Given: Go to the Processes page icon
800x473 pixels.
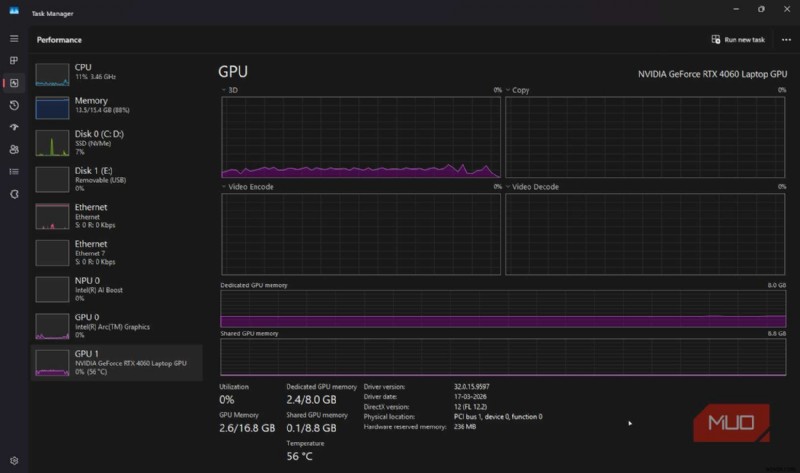Looking at the screenshot, I should click(x=14, y=61).
